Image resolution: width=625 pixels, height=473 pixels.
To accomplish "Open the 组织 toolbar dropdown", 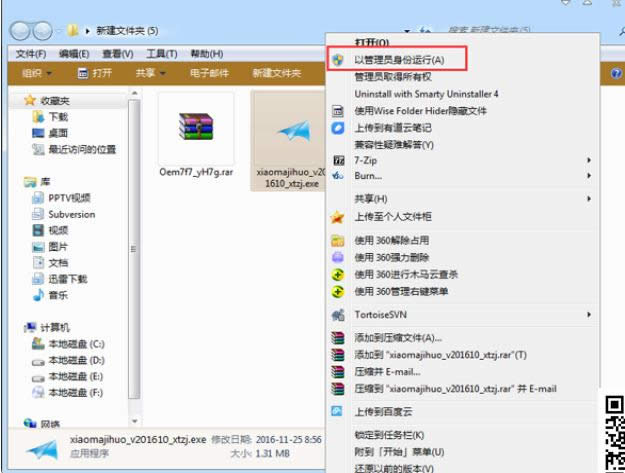I will click(x=38, y=73).
